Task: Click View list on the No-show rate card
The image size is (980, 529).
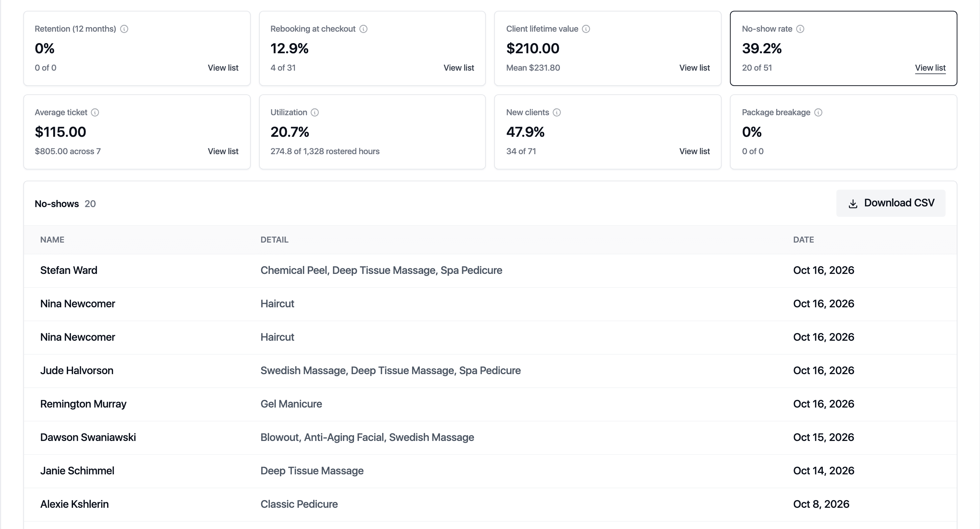Action: [930, 68]
